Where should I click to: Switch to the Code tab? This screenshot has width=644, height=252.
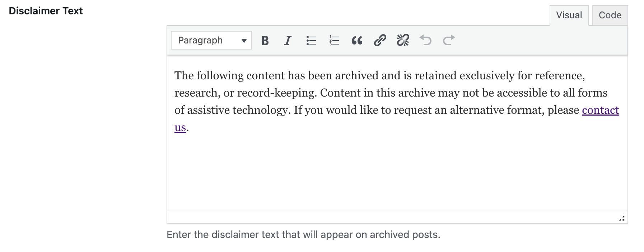click(610, 15)
